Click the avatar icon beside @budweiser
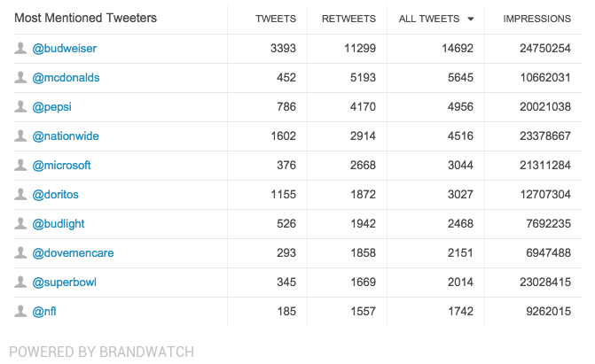Screen dimensions: 595x364 tap(20, 48)
